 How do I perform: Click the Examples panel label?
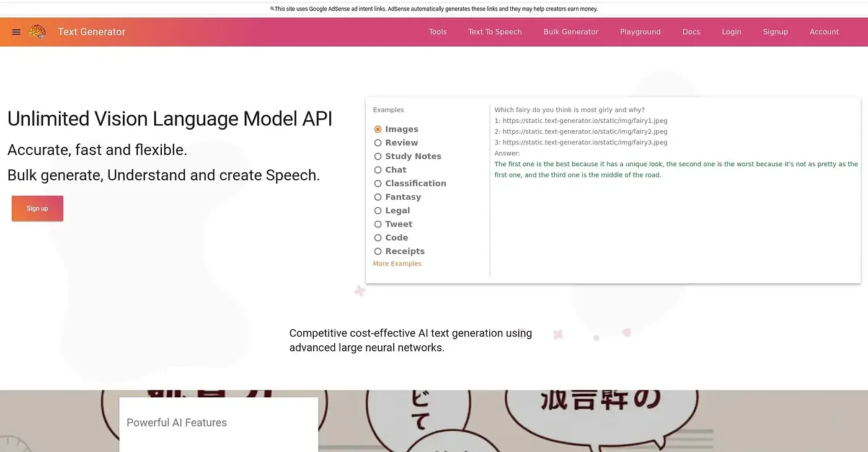click(388, 110)
